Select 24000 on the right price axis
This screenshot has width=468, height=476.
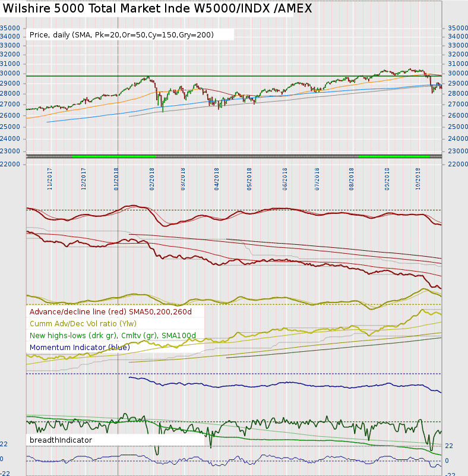pos(458,138)
